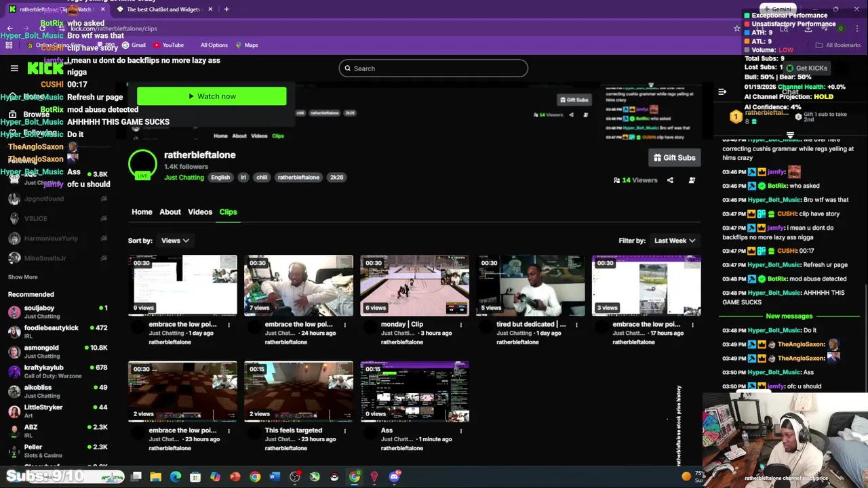Open the apps grid icon in bookmarks bar
The height and width of the screenshot is (488, 868).
tap(9, 45)
